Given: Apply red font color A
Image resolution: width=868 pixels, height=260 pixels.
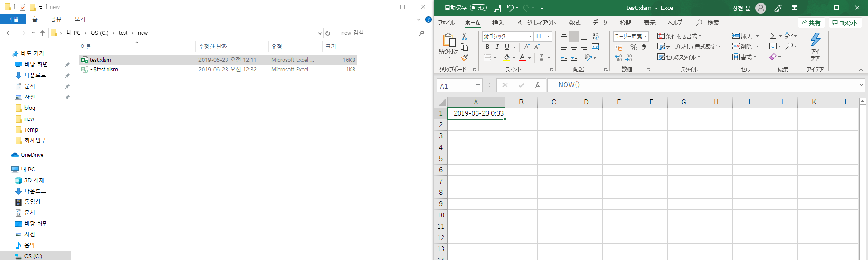Looking at the screenshot, I should [522, 58].
